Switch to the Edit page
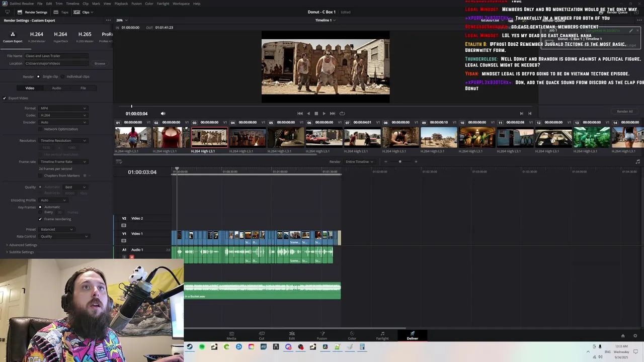 coord(292,335)
